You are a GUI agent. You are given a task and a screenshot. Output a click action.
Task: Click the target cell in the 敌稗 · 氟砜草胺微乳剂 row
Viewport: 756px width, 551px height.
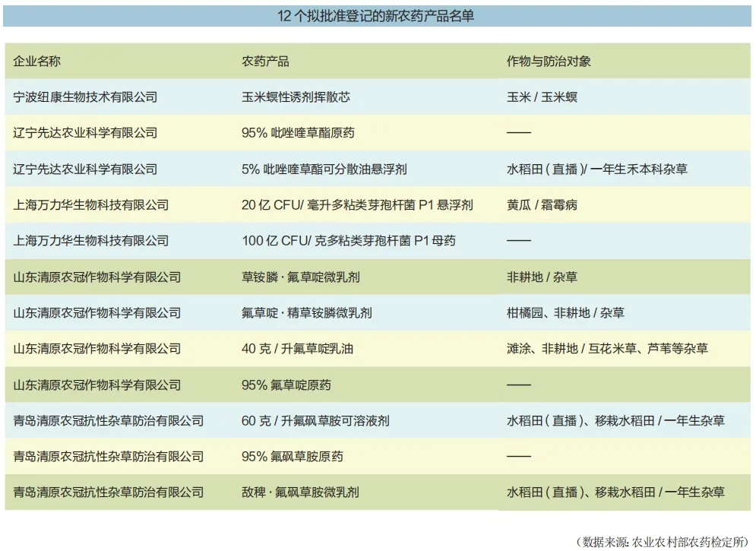[x=615, y=492]
